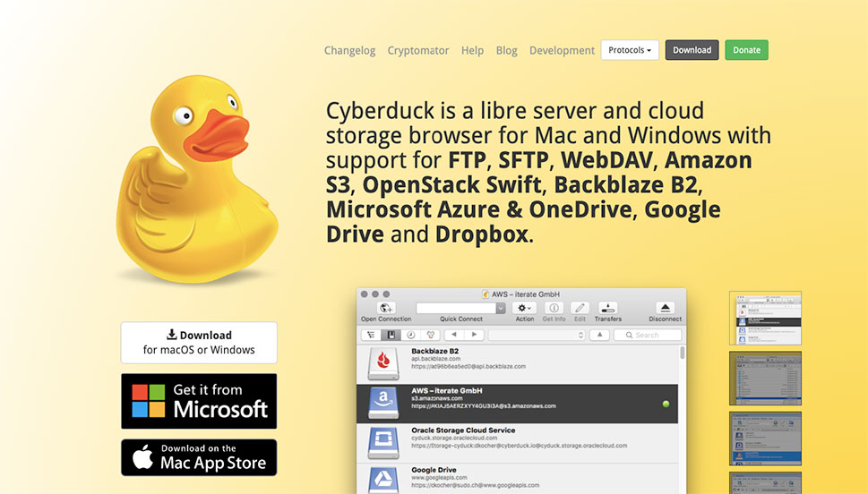
Task: Open the path selector combo box
Action: pos(537,336)
